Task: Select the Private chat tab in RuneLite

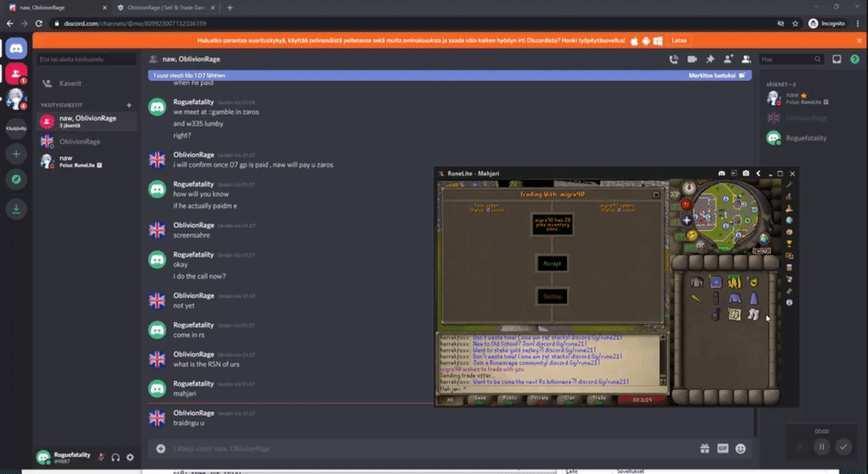Action: (x=540, y=400)
